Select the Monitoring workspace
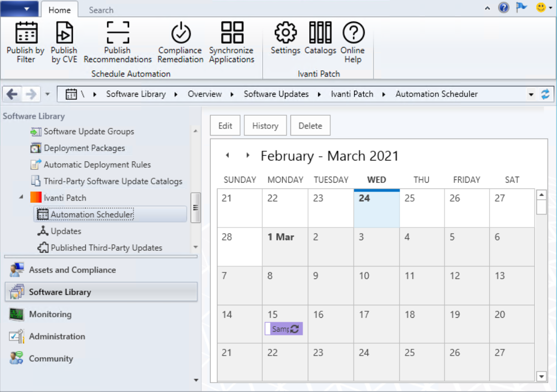557x392 pixels. pos(50,314)
